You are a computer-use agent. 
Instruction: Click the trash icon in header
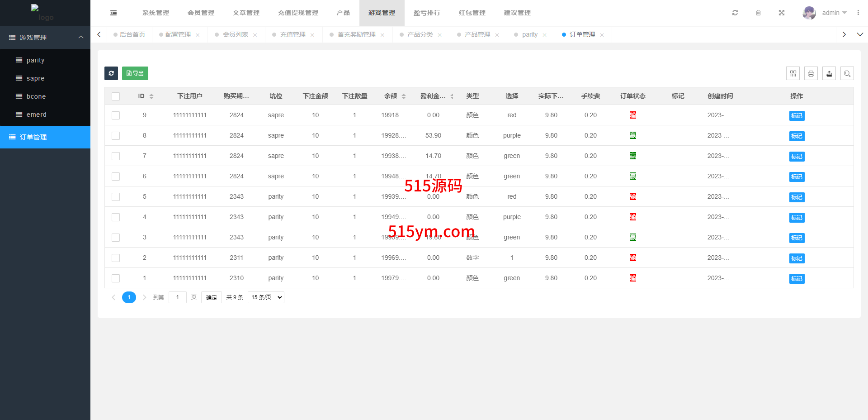[x=759, y=13]
